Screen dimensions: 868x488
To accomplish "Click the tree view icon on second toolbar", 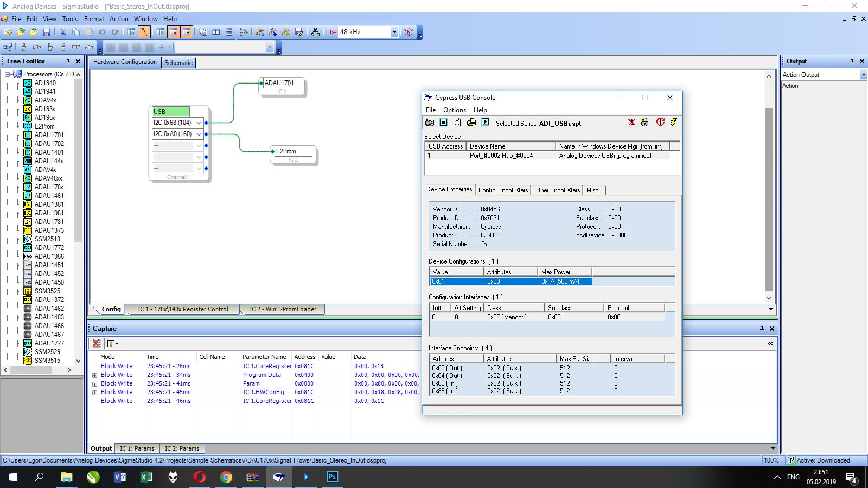I will click(x=8, y=47).
